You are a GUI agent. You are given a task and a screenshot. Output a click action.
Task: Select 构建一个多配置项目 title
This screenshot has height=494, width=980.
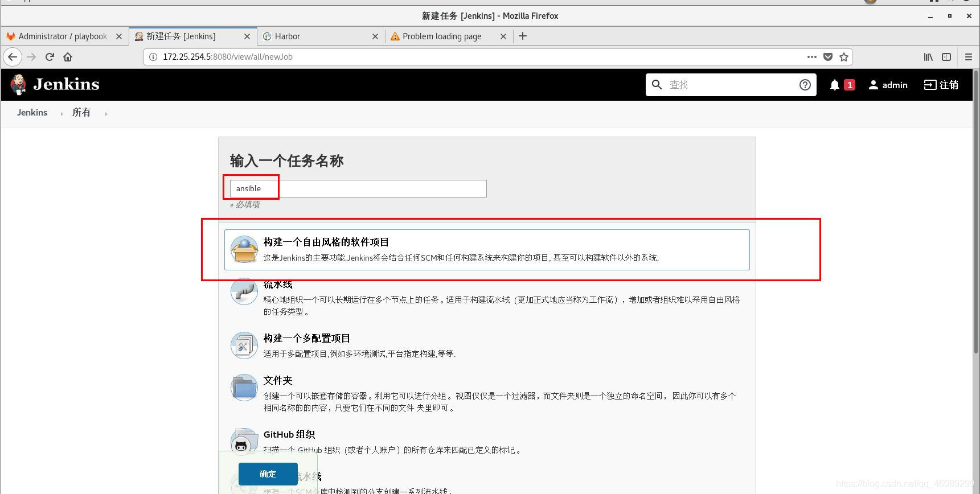(307, 338)
